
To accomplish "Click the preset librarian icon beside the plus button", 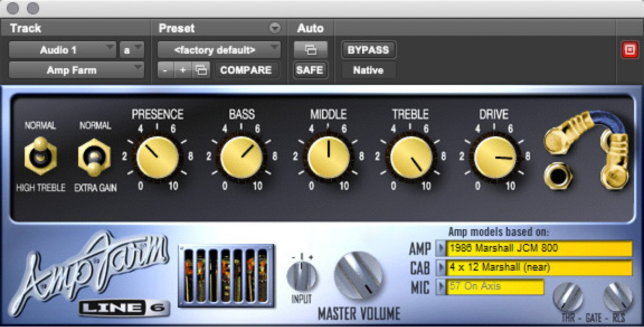I will pos(202,70).
